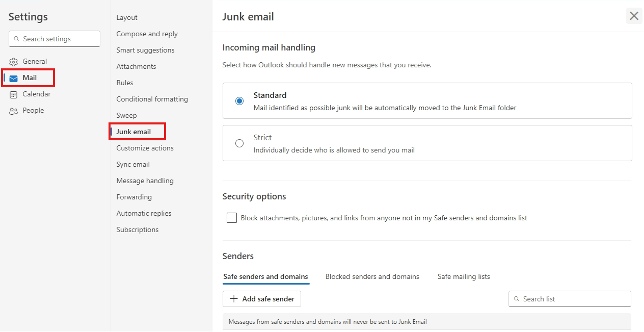Open Subscriptions settings

point(138,229)
